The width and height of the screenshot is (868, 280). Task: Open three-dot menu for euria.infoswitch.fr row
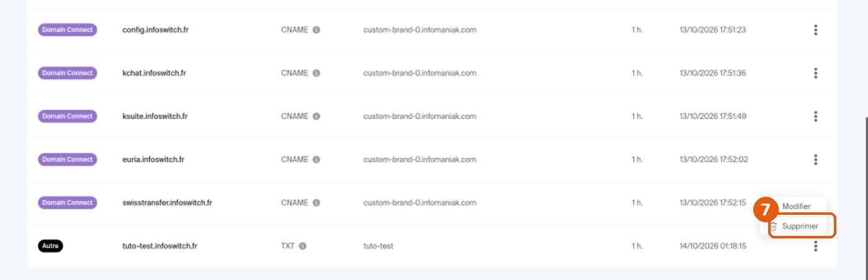815,160
